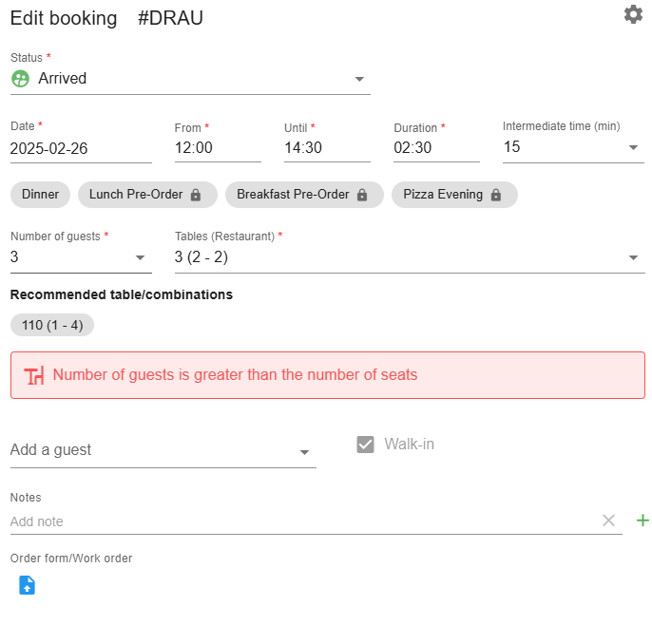Image resolution: width=652 pixels, height=644 pixels.
Task: Click the upload order form file icon
Action: 27,585
